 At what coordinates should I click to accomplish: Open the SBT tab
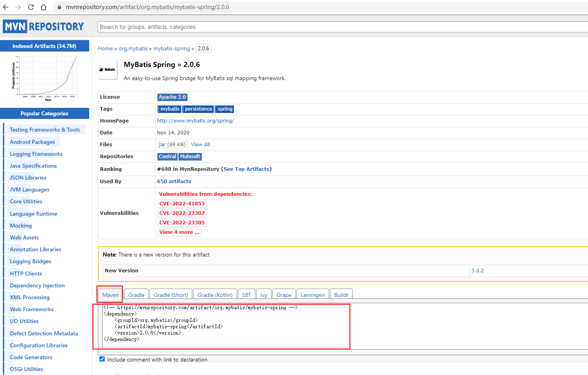coord(246,295)
